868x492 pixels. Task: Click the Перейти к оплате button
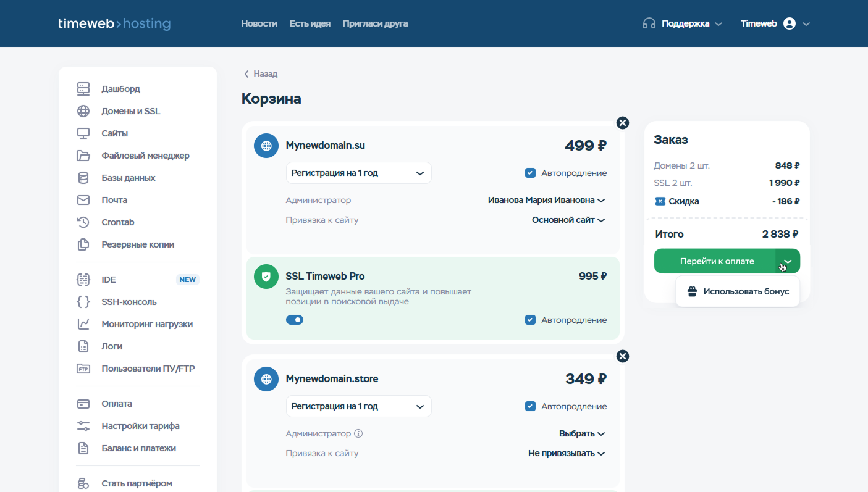715,261
